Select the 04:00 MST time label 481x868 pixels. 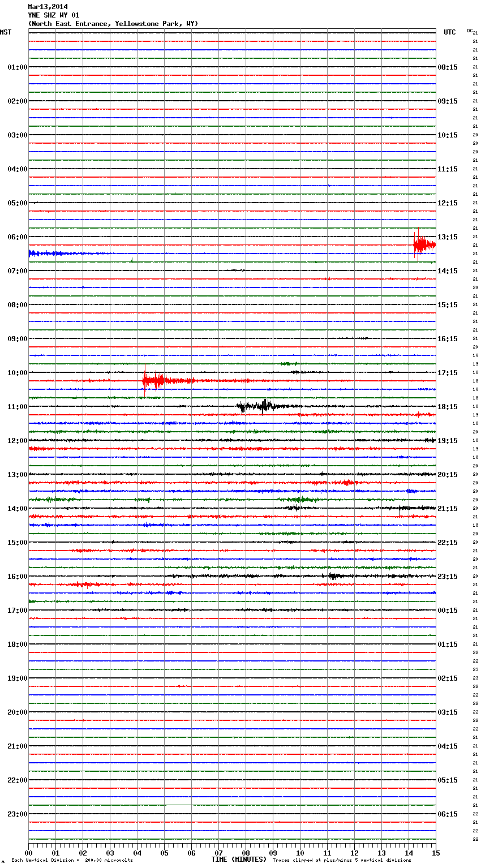(17, 169)
